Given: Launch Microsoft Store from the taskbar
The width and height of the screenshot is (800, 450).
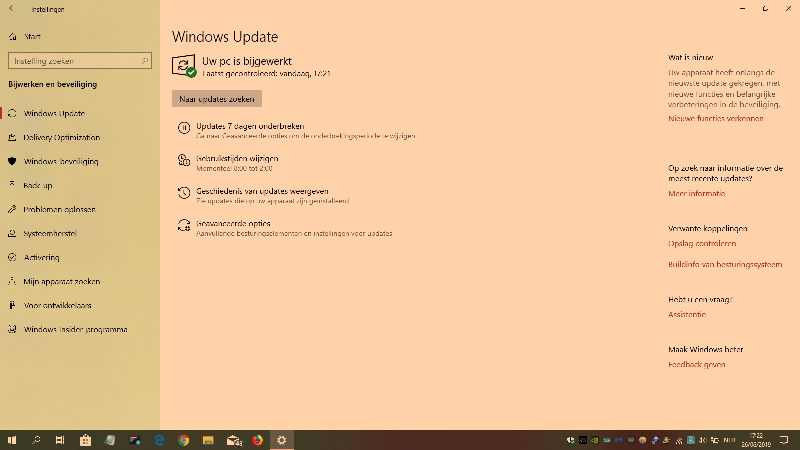Looking at the screenshot, I should click(85, 440).
